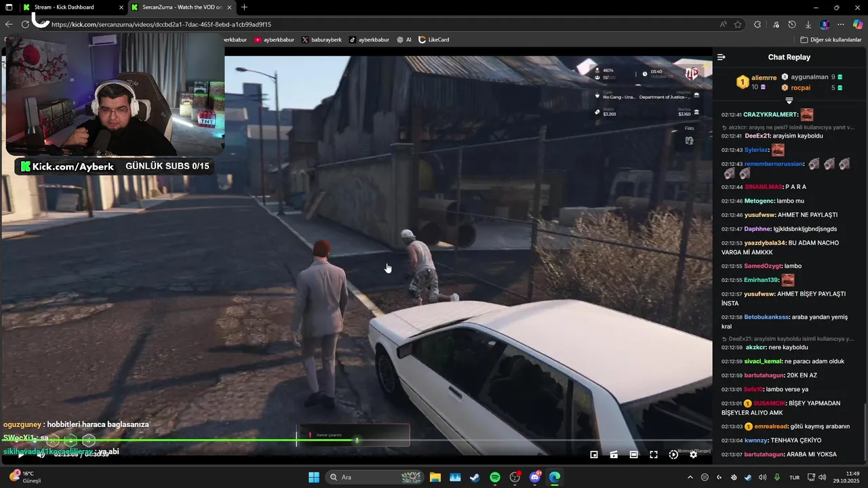Click emrealread username in chat
The image size is (868, 488).
771,426
